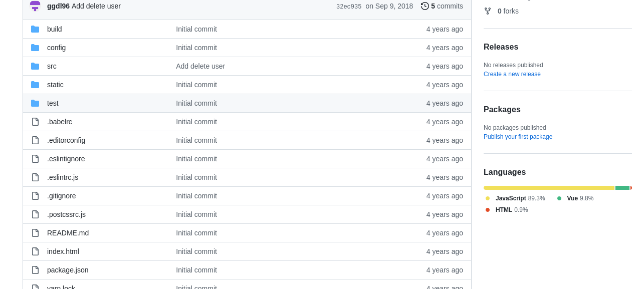This screenshot has width=644, height=289.
Task: Click the src folder icon
Action: [x=35, y=66]
